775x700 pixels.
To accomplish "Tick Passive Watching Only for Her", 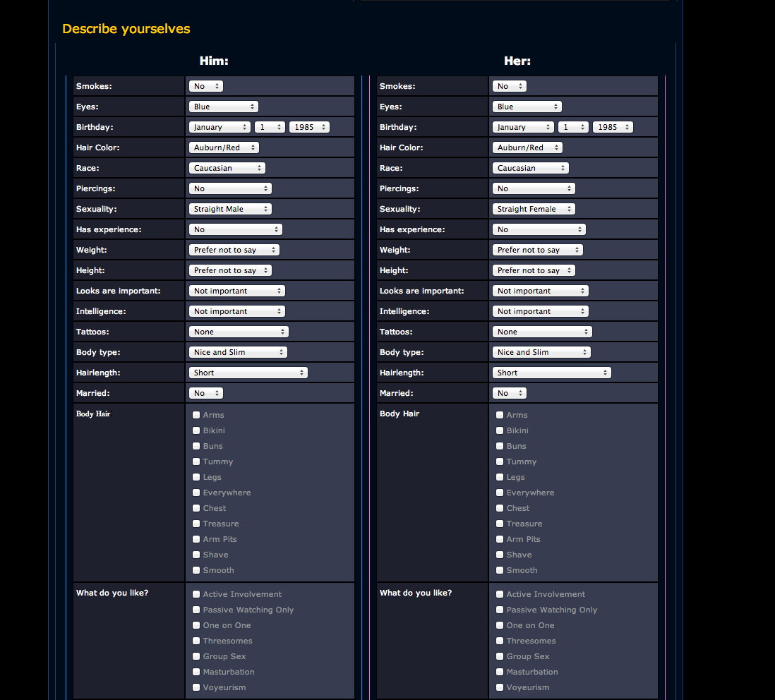I will click(x=500, y=610).
